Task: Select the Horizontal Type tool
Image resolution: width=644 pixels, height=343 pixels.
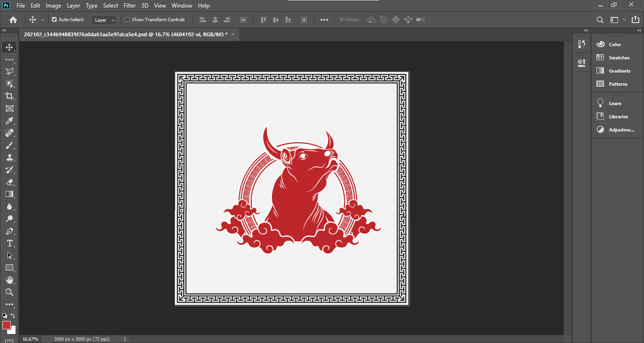Action: pos(10,243)
